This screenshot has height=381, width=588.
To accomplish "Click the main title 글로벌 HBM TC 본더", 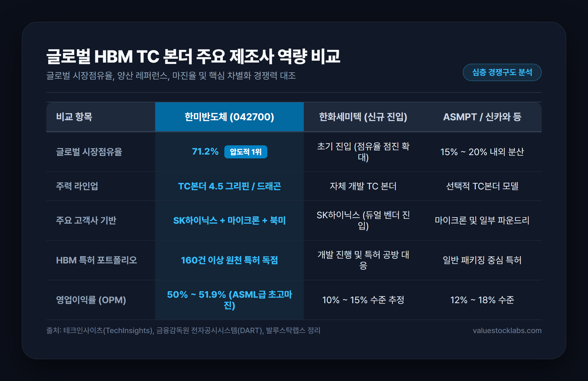I will tap(193, 57).
